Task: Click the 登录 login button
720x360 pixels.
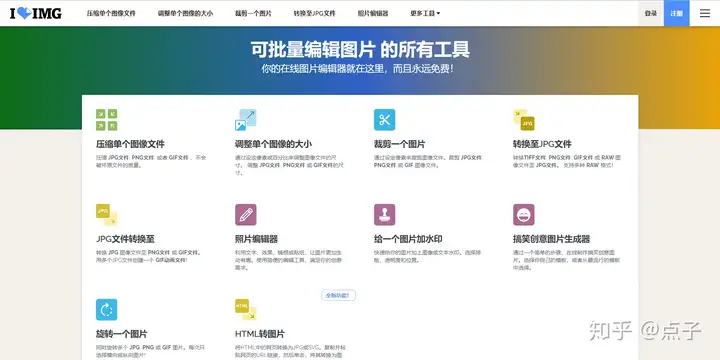Action: tap(651, 13)
